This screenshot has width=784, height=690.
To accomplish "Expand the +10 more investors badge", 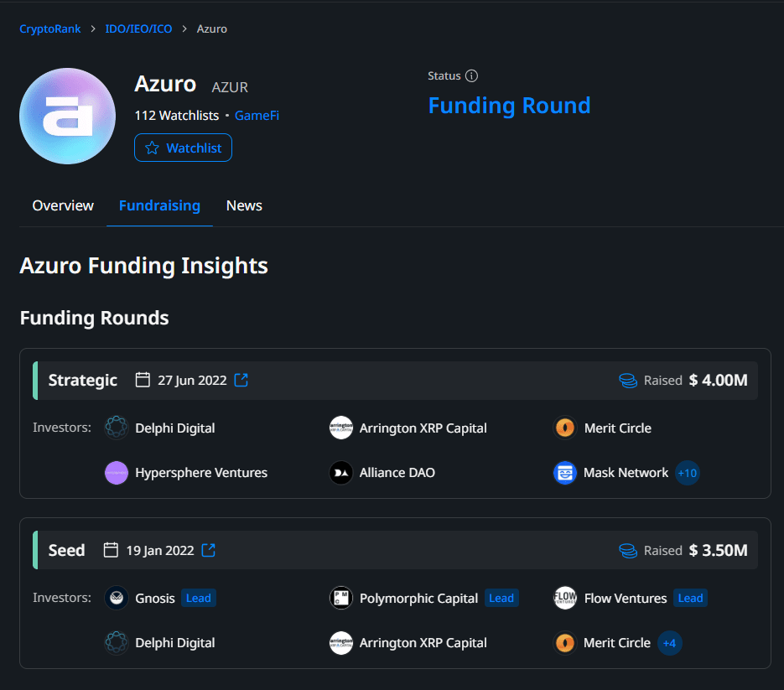I will click(688, 473).
